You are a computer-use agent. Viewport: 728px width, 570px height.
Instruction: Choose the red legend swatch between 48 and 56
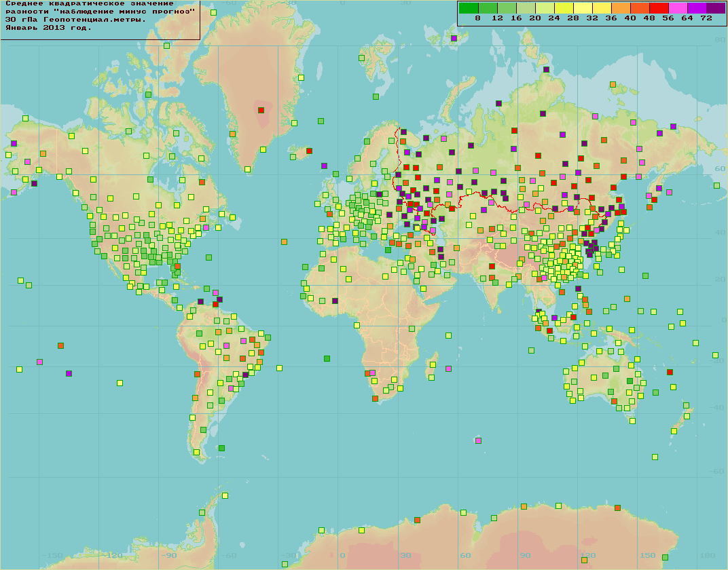coord(659,8)
